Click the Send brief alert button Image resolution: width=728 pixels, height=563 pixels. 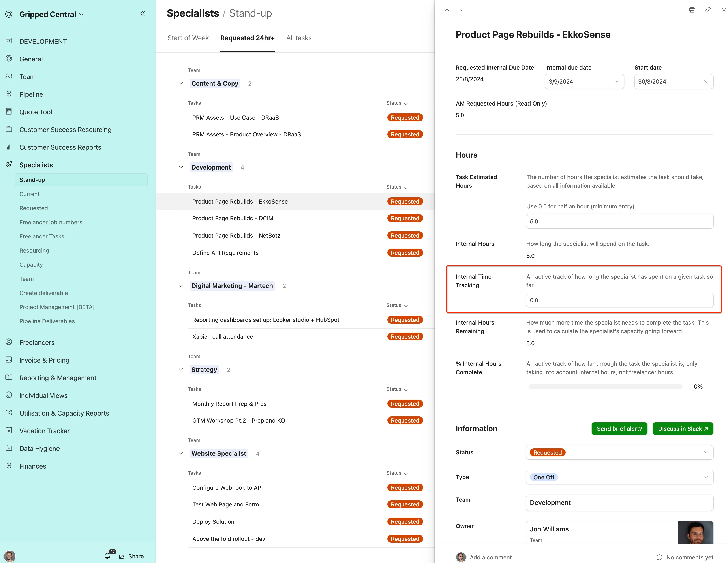pos(619,429)
